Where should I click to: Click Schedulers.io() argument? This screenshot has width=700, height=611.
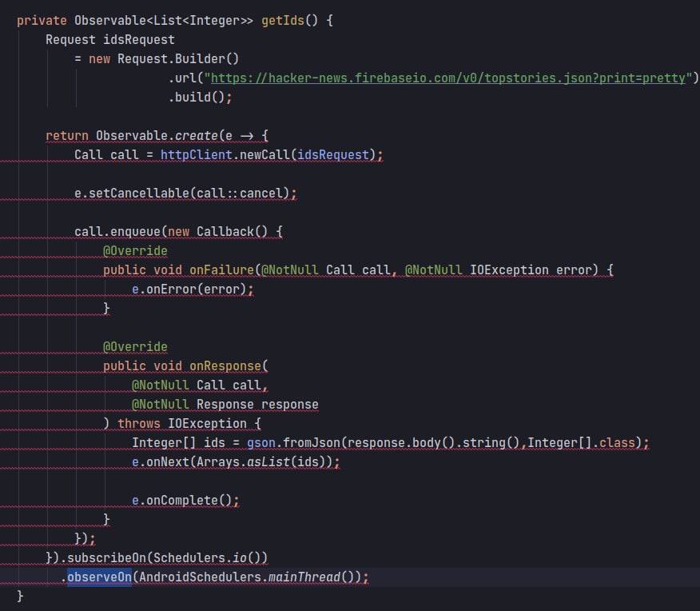point(207,558)
